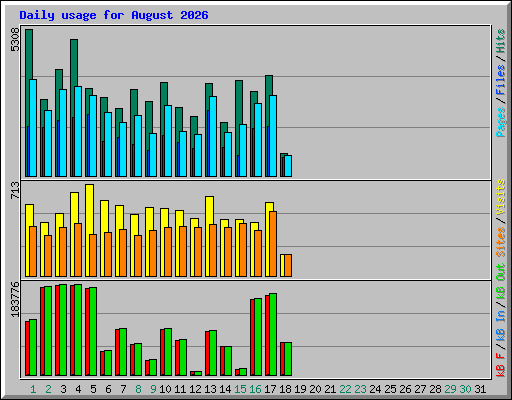
Task: Click day 29 on the x-axis
Action: click(x=450, y=389)
